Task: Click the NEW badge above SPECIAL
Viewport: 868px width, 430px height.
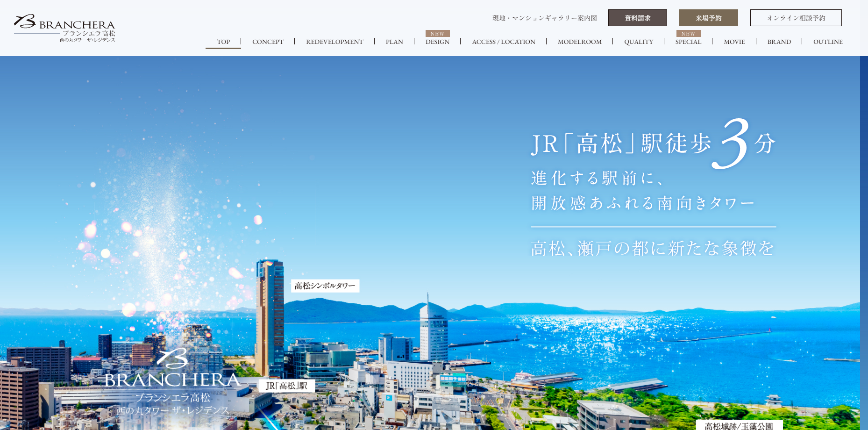Action: pyautogui.click(x=689, y=34)
